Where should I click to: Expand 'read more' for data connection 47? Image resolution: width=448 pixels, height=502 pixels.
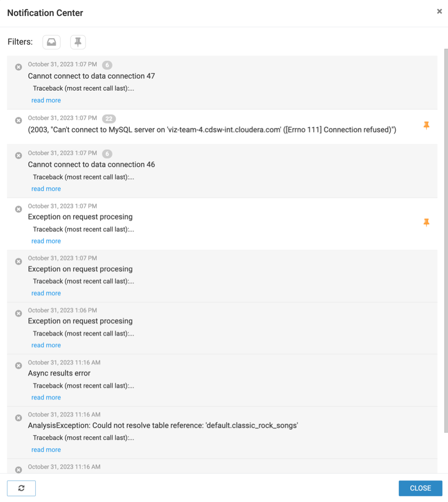pos(46,101)
